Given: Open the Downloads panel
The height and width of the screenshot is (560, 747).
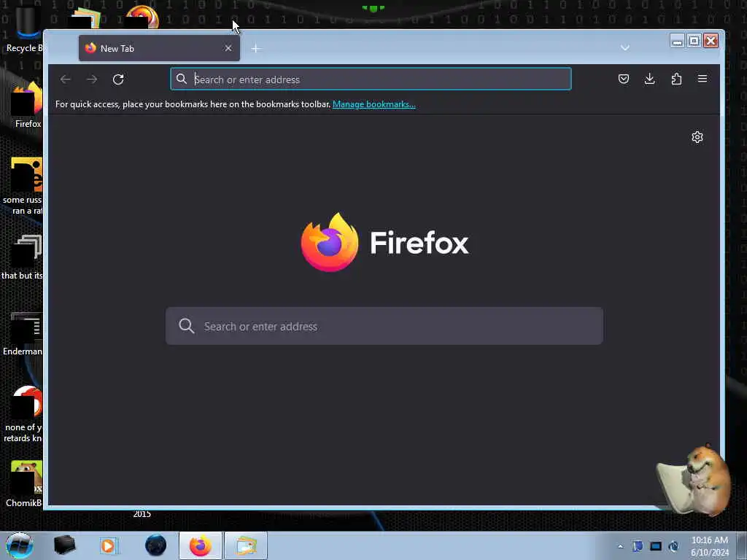Looking at the screenshot, I should point(649,79).
